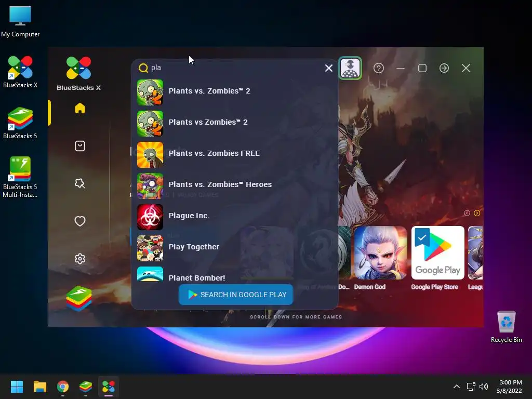Select Plants vs. Zombies Heroes result
532x399 pixels.
[236, 186]
